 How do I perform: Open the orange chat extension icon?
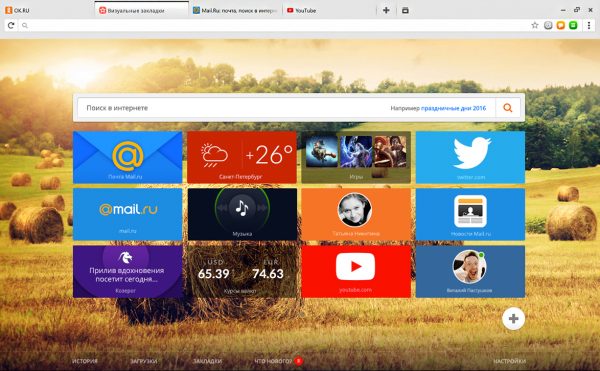[x=561, y=25]
